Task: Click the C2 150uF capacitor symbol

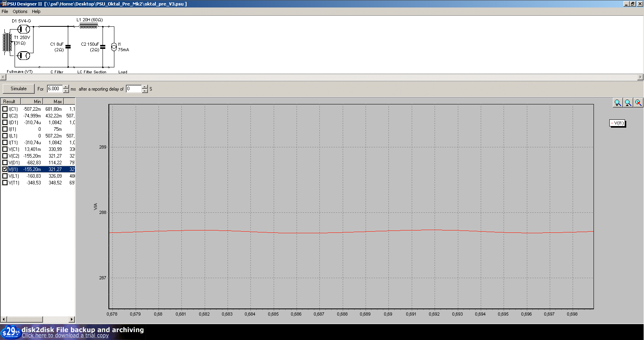Action: pyautogui.click(x=103, y=46)
